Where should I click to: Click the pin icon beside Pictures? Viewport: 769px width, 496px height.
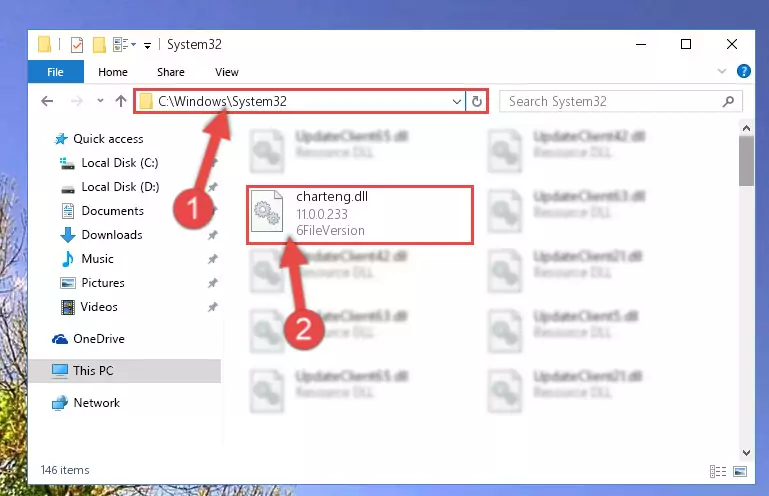click(212, 283)
